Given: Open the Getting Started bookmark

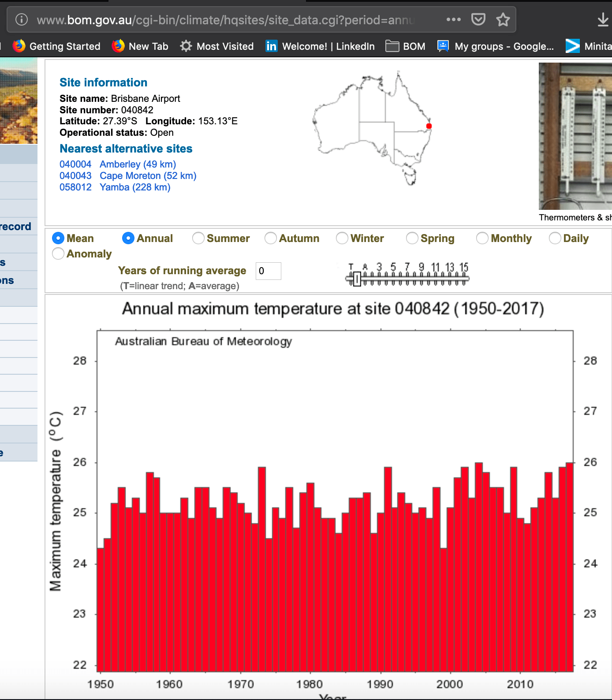Looking at the screenshot, I should coord(57,46).
